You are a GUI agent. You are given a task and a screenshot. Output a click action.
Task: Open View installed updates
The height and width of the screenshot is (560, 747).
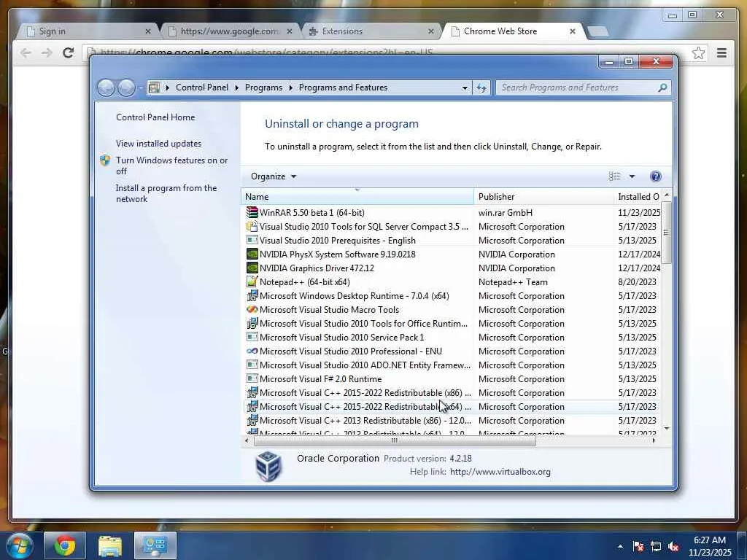[x=158, y=144]
